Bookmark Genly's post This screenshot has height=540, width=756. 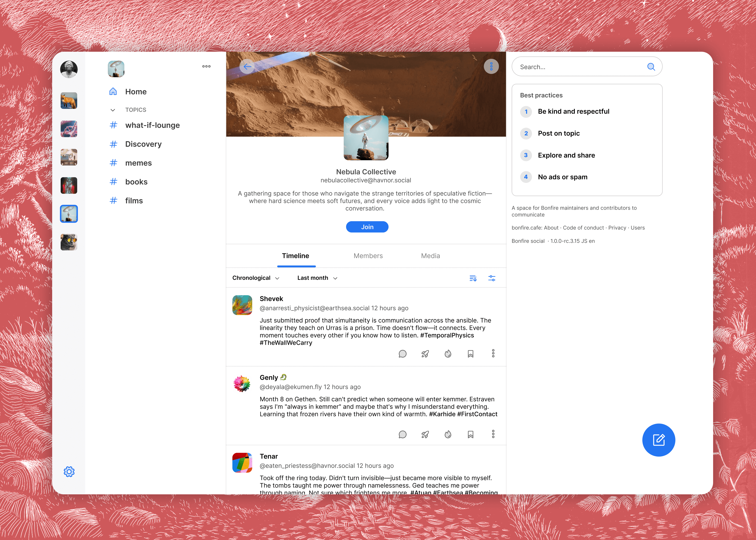click(x=470, y=434)
